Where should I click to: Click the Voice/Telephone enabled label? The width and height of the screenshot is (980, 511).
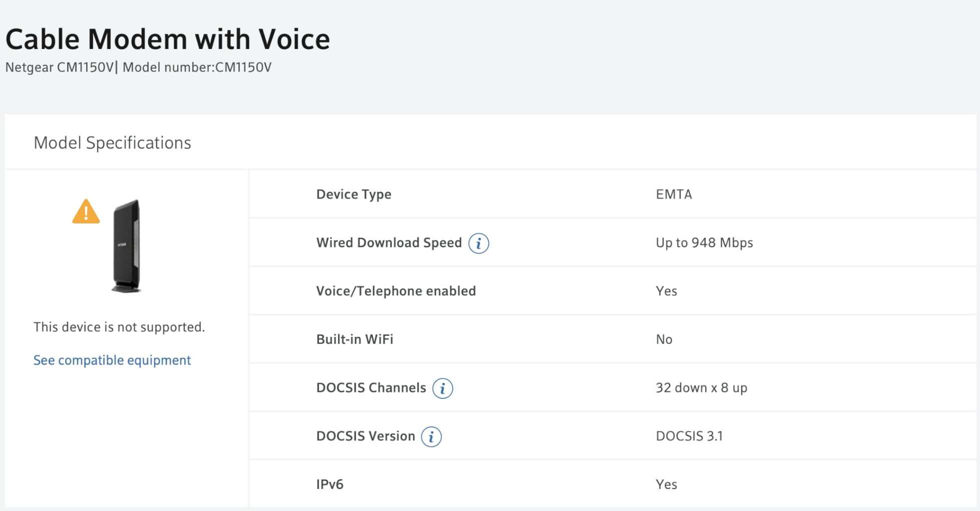[x=396, y=291]
